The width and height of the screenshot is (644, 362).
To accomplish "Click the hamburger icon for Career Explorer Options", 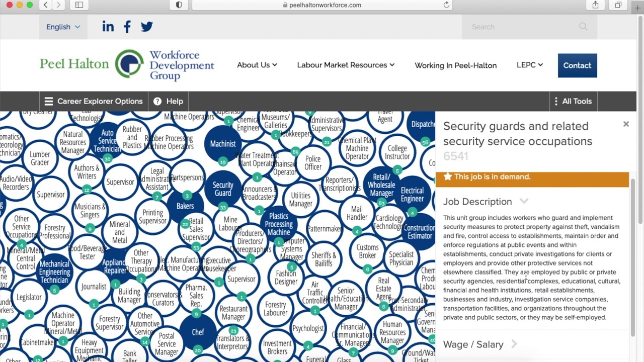I will pyautogui.click(x=49, y=101).
